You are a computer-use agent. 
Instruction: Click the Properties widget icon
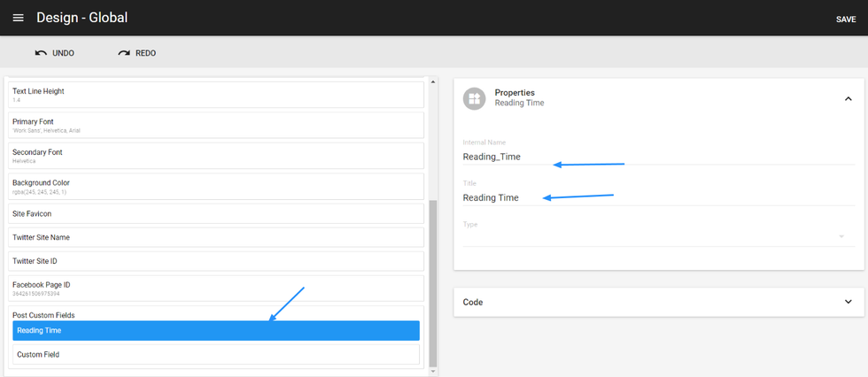pos(475,98)
